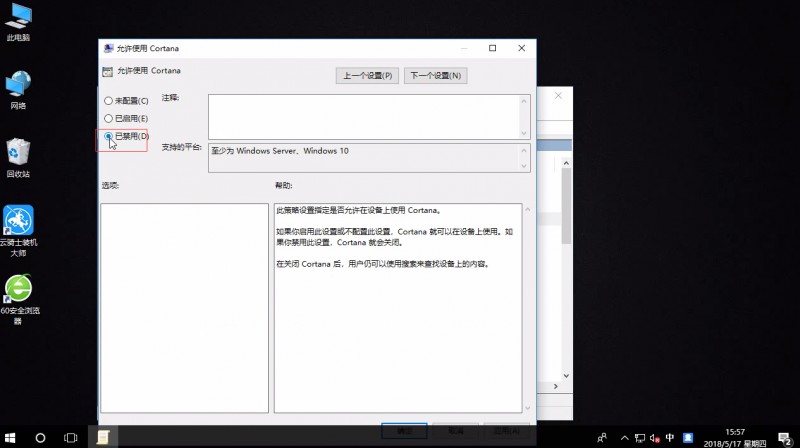Close the background window behind the dialog
Viewport: 800px width, 448px height.
pyautogui.click(x=558, y=95)
